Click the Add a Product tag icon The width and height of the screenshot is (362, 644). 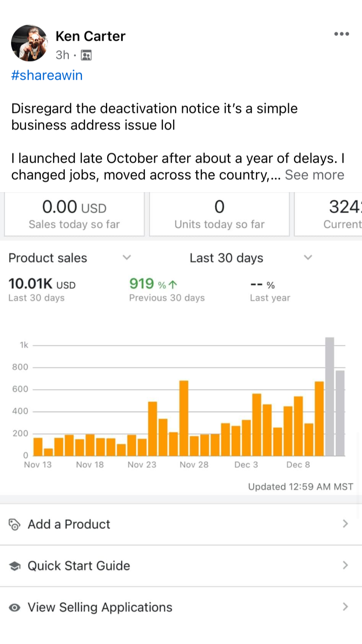coord(14,525)
